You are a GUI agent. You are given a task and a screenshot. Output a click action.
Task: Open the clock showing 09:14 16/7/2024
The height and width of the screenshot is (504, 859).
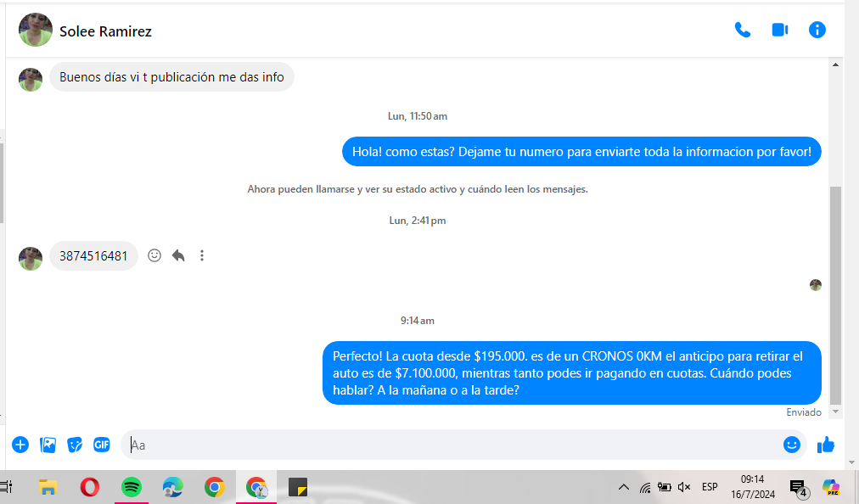pyautogui.click(x=753, y=487)
